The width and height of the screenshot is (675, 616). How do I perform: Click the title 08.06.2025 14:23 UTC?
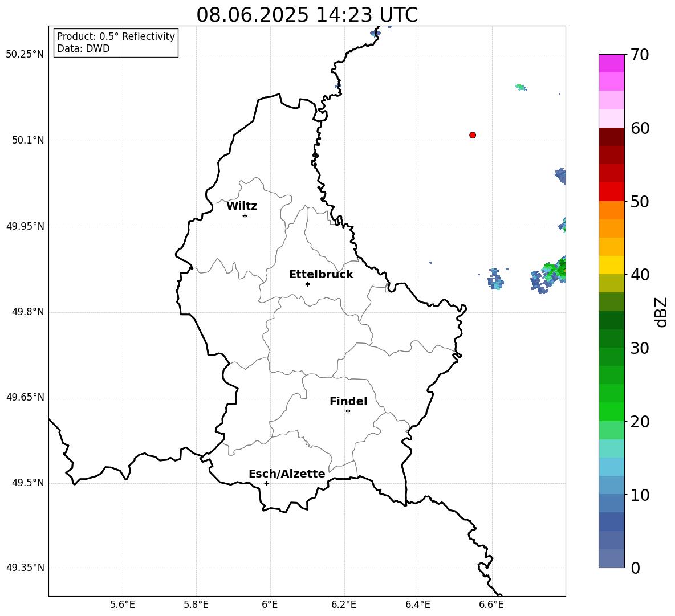(307, 15)
